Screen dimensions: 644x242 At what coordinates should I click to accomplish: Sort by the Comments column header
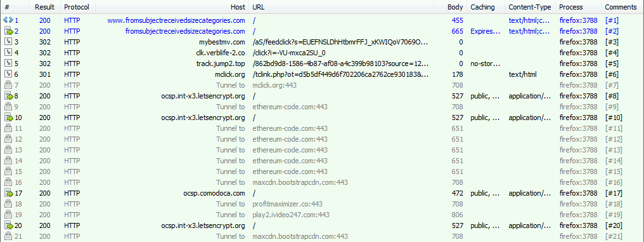(622, 7)
